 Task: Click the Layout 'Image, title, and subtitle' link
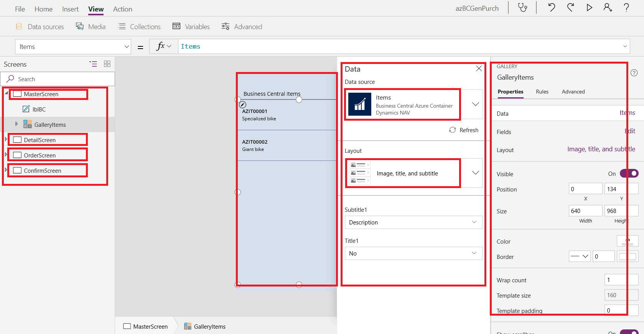point(601,149)
